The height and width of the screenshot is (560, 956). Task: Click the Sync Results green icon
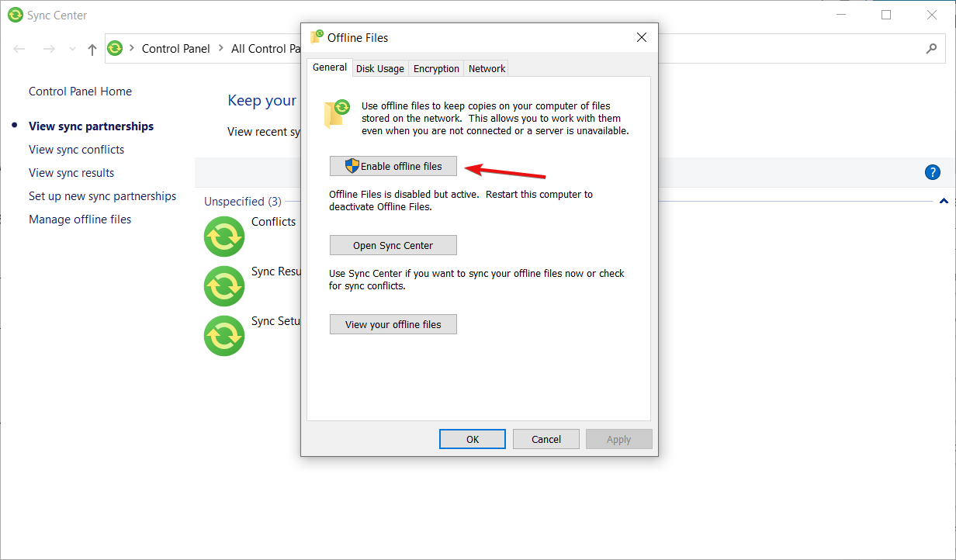click(x=224, y=285)
